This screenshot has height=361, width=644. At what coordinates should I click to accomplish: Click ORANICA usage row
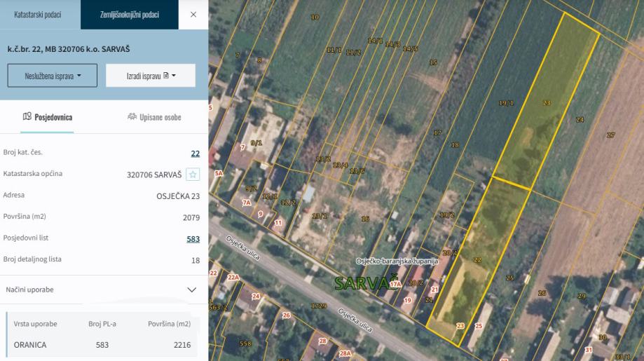click(x=102, y=345)
